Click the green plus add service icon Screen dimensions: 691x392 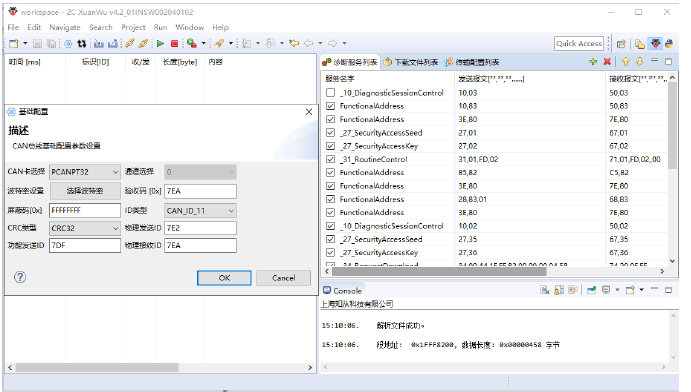point(593,62)
